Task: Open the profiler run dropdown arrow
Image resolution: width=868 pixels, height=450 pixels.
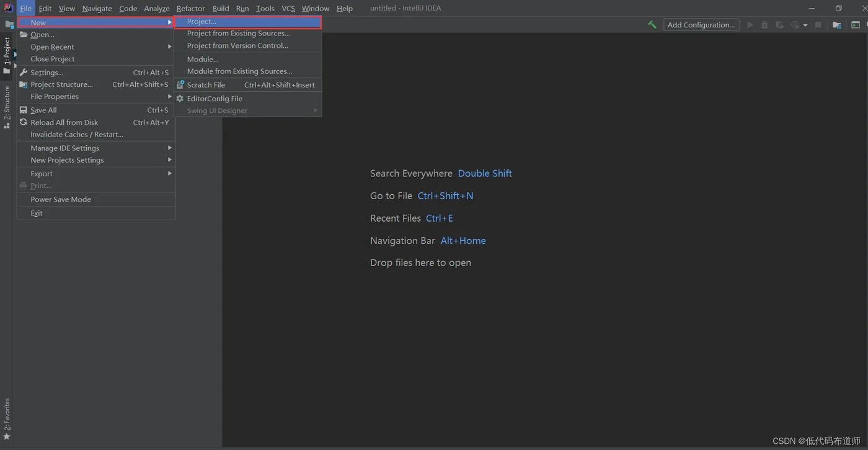Action: pyautogui.click(x=805, y=25)
